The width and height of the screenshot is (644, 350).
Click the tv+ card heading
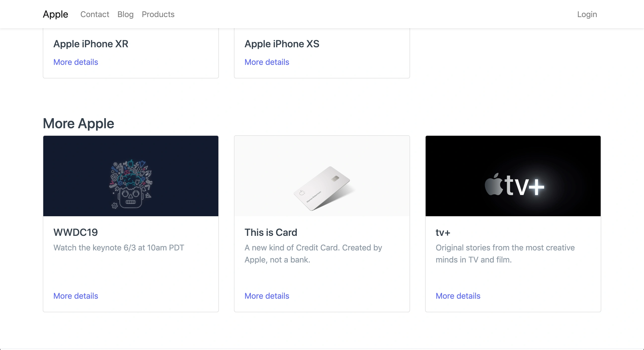coord(443,232)
